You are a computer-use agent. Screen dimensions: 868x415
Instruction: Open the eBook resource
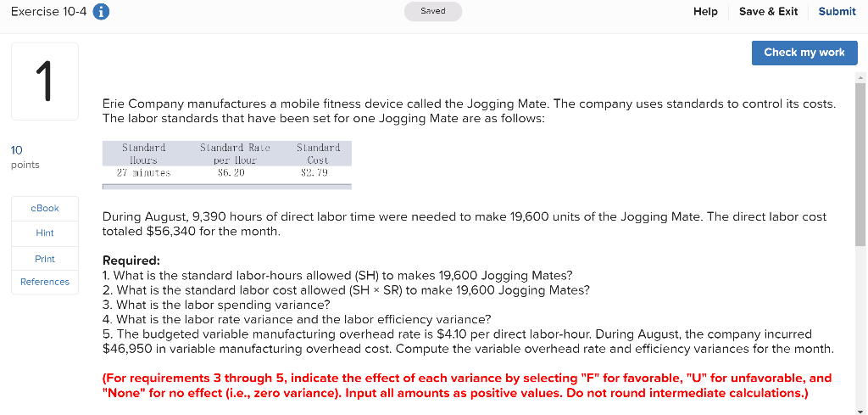pos(45,208)
